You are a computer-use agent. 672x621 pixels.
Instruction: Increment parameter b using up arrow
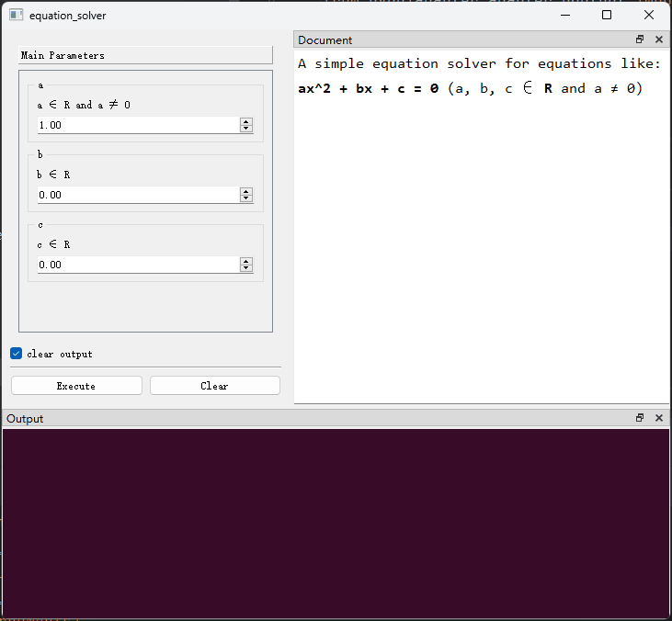pyautogui.click(x=245, y=191)
